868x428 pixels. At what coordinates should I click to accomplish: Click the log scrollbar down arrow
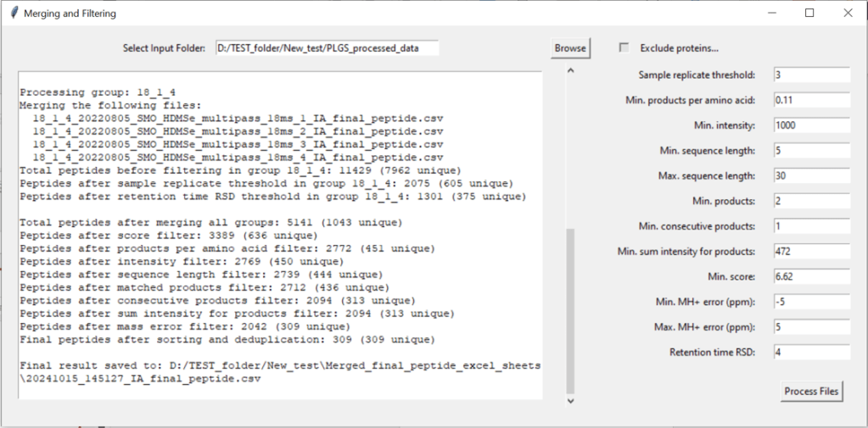pos(570,400)
